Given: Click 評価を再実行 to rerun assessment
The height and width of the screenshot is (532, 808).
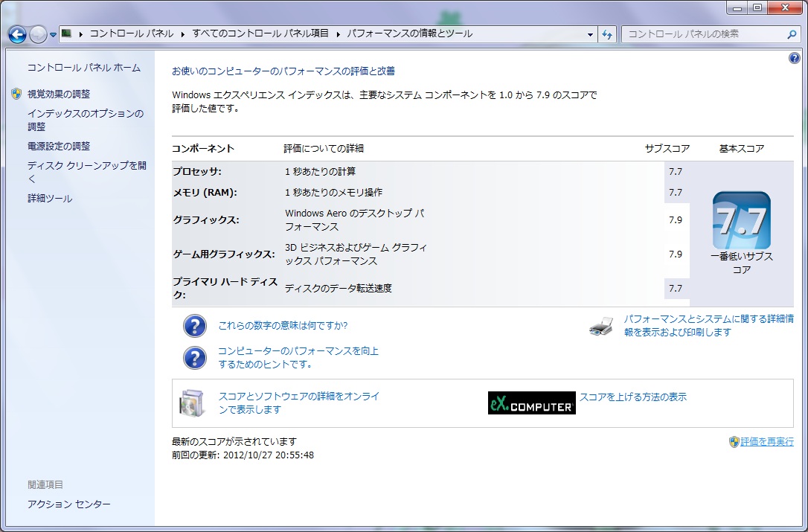Looking at the screenshot, I should [x=766, y=441].
